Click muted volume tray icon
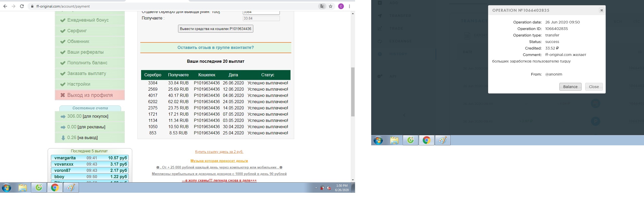 point(329,188)
